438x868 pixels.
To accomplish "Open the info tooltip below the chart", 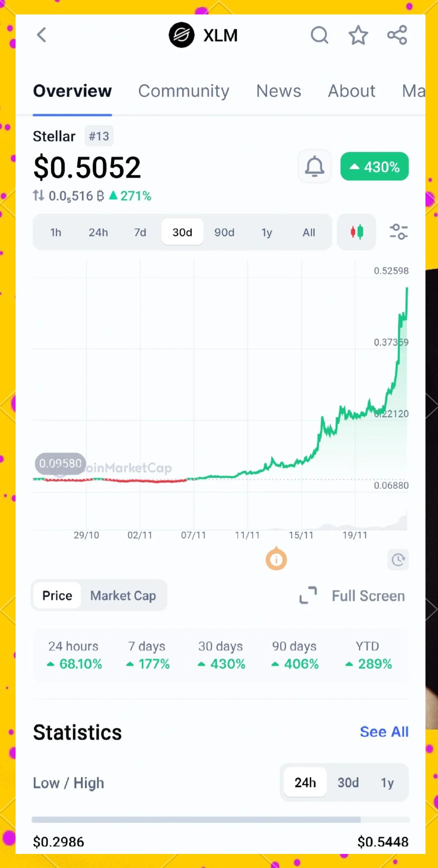I will [276, 559].
